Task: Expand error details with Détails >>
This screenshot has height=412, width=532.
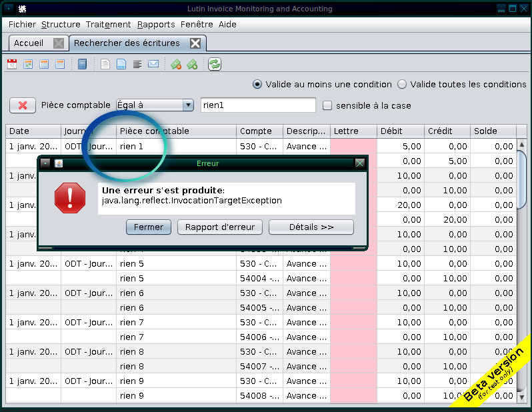Action: 311,227
